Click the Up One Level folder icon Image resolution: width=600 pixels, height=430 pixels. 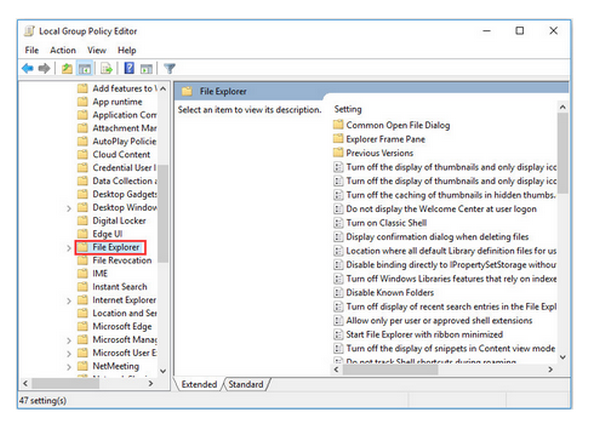67,68
